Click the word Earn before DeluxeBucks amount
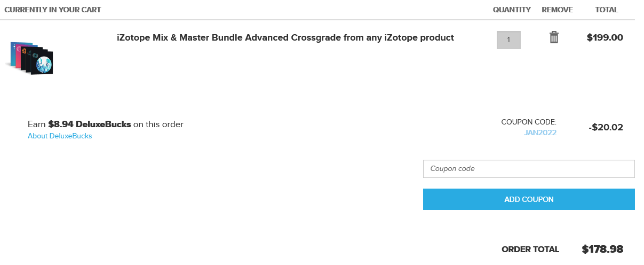Viewport: 644px width, 265px height. click(37, 124)
